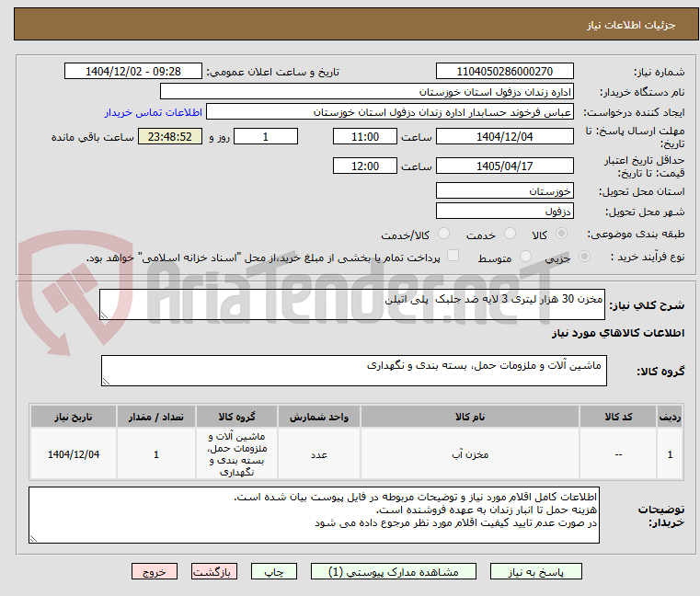
Task: Click the remaining days field showing 1
Action: coord(266,136)
